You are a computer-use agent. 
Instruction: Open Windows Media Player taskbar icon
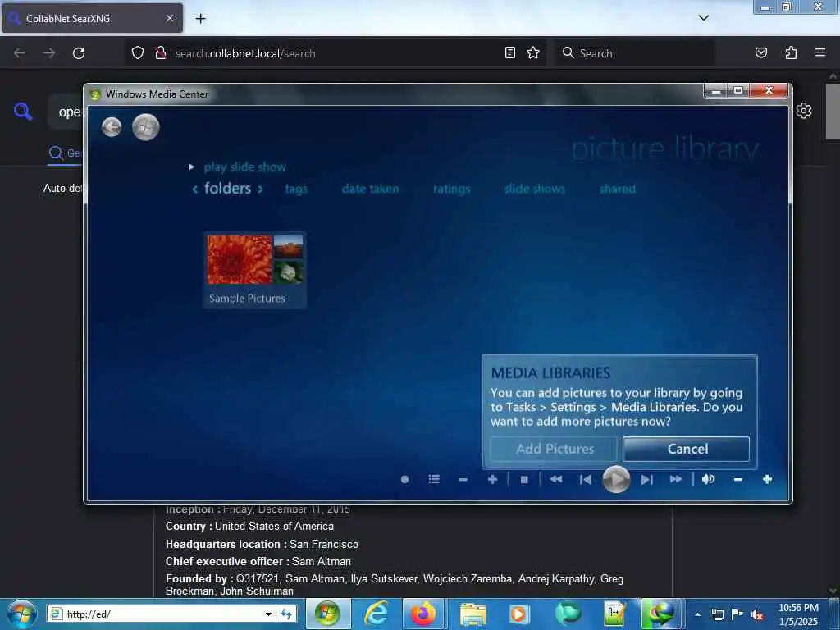(x=518, y=614)
